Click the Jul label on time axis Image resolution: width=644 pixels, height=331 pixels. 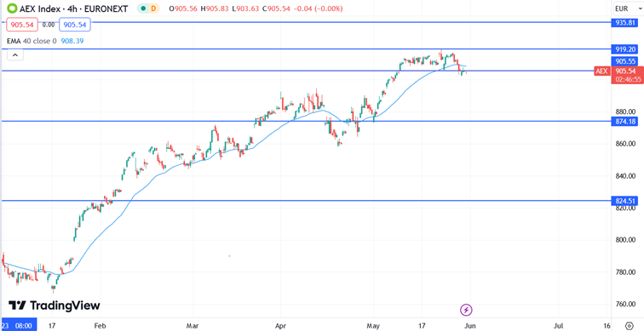(558, 326)
